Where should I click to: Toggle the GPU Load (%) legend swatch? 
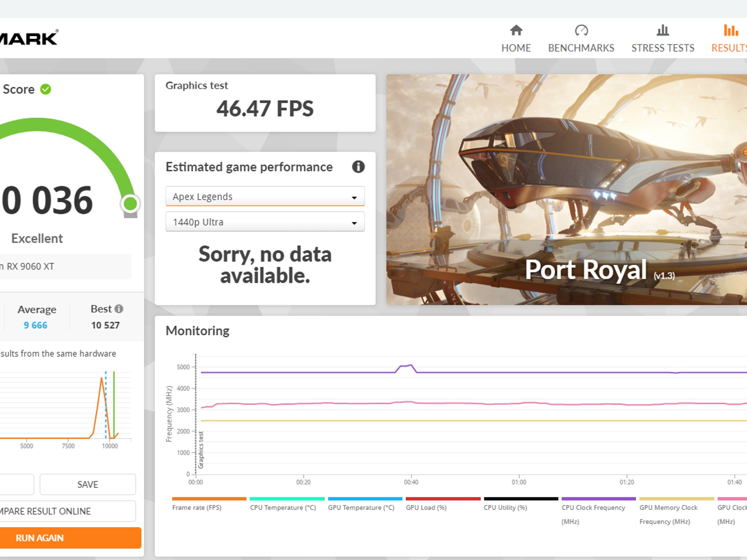pos(443,499)
